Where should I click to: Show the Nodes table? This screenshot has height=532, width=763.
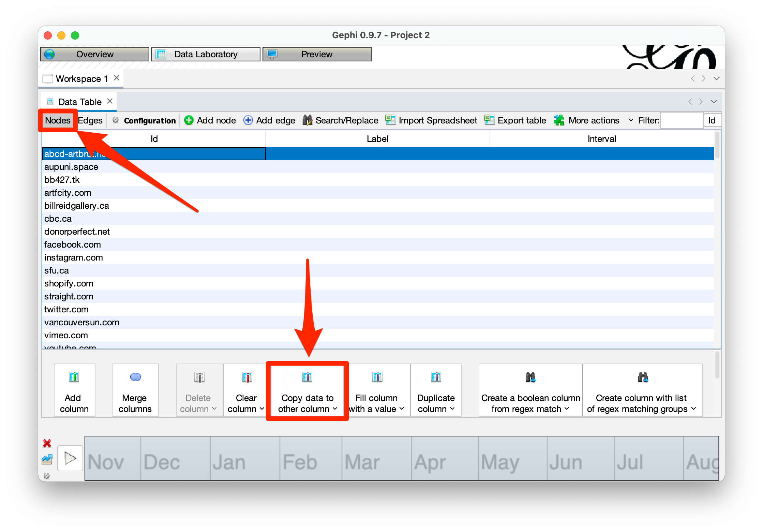coord(58,120)
